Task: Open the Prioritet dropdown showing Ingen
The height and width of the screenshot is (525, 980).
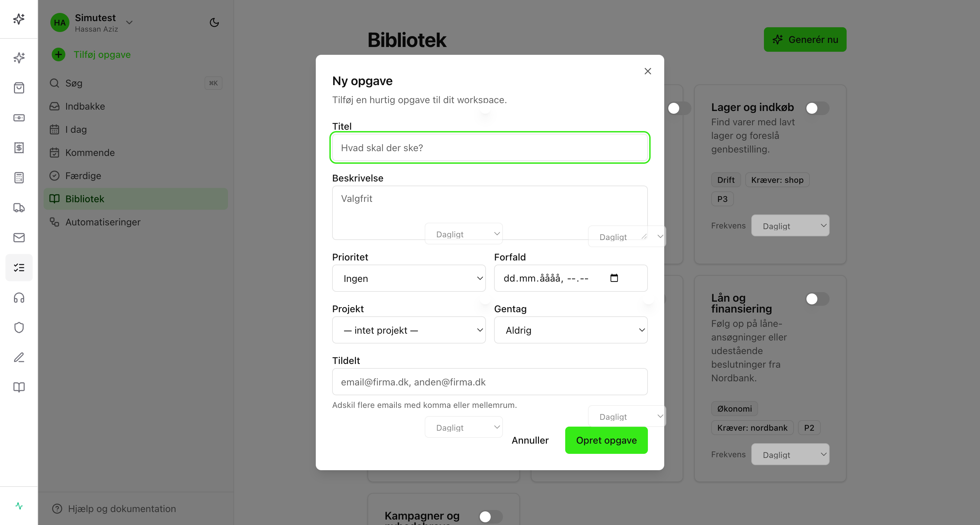Action: click(x=409, y=278)
